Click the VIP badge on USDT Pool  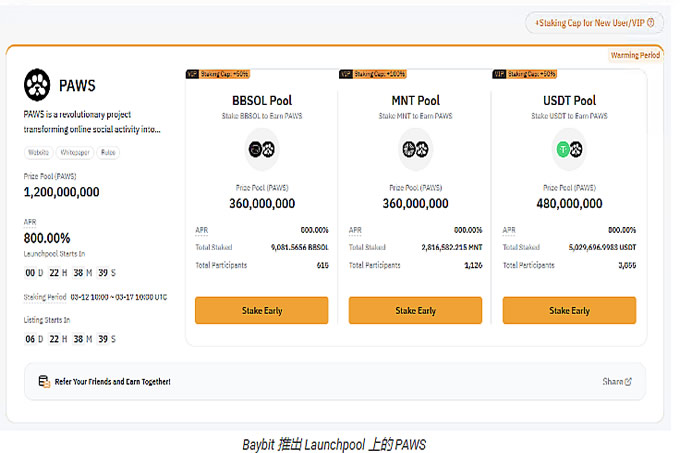pyautogui.click(x=499, y=74)
